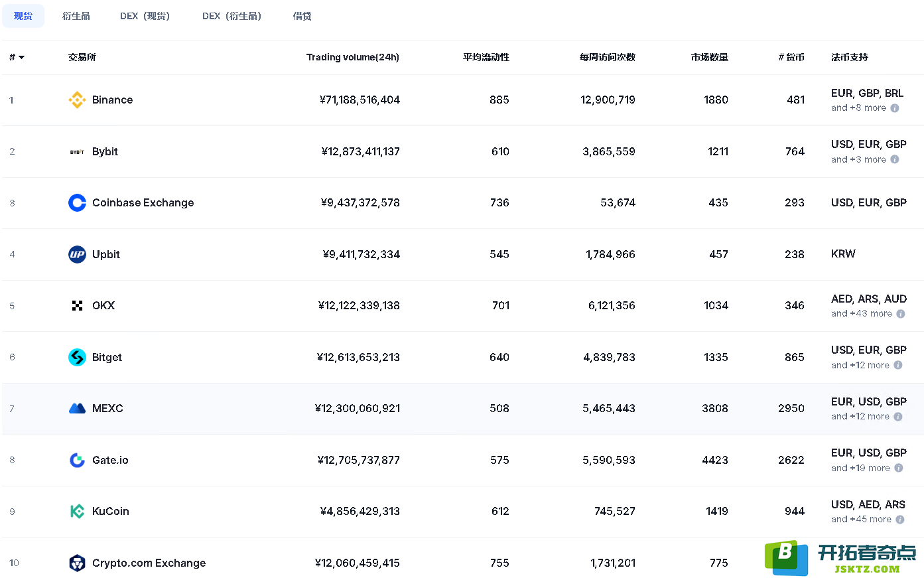Screen dimensions: 924x578
Task: Open the Bitget exchange link
Action: pyautogui.click(x=107, y=357)
